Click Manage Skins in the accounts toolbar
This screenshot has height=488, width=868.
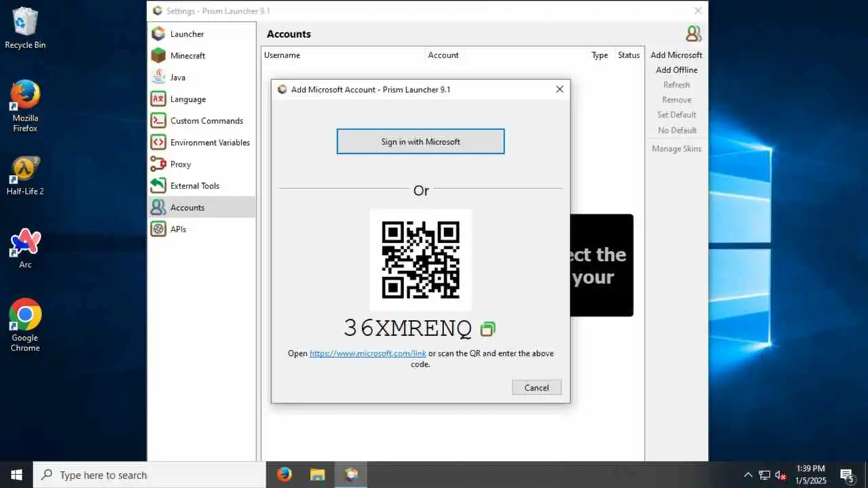point(676,148)
